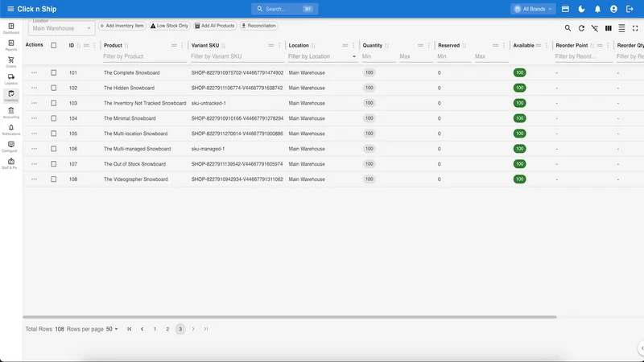Toggle the column filters icon off
Image resolution: width=644 pixels, height=362 pixels.
pos(595,28)
